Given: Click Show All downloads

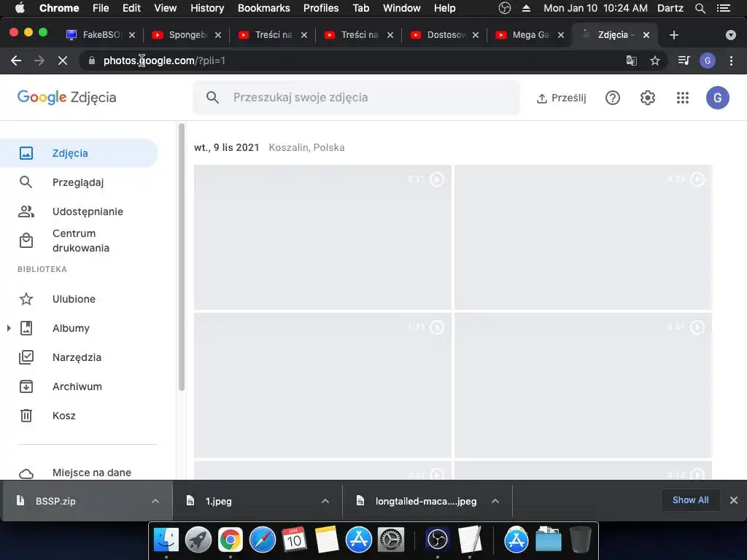Looking at the screenshot, I should pos(690,500).
